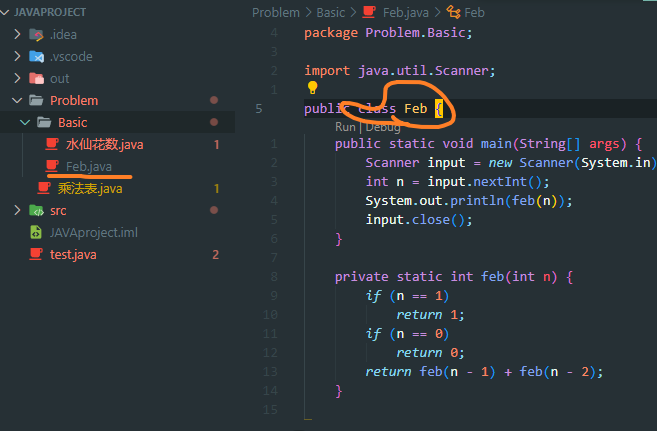Viewport: 657px width, 431px height.
Task: Select Basic in the breadcrumb path
Action: pyautogui.click(x=331, y=13)
